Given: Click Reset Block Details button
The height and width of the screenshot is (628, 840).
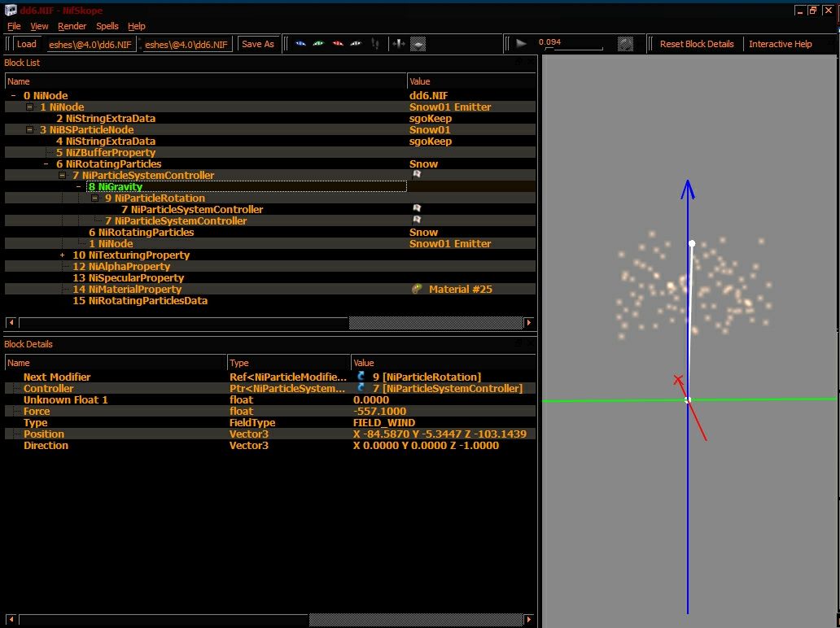Looking at the screenshot, I should [x=697, y=44].
